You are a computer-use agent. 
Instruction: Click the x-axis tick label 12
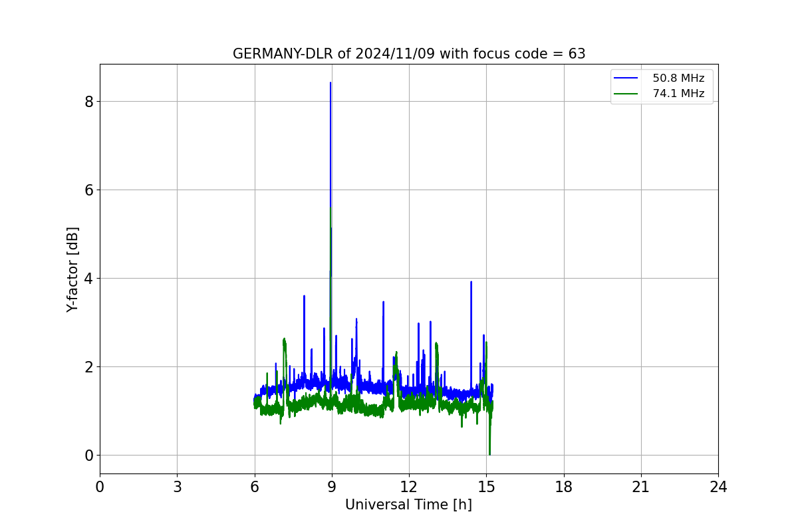(x=409, y=487)
